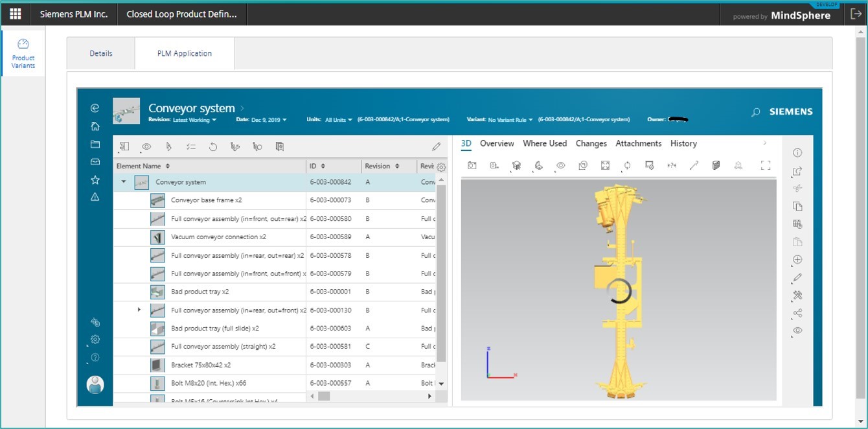Toggle the eye icon in the 3D viewer toolbar
868x429 pixels.
[561, 166]
